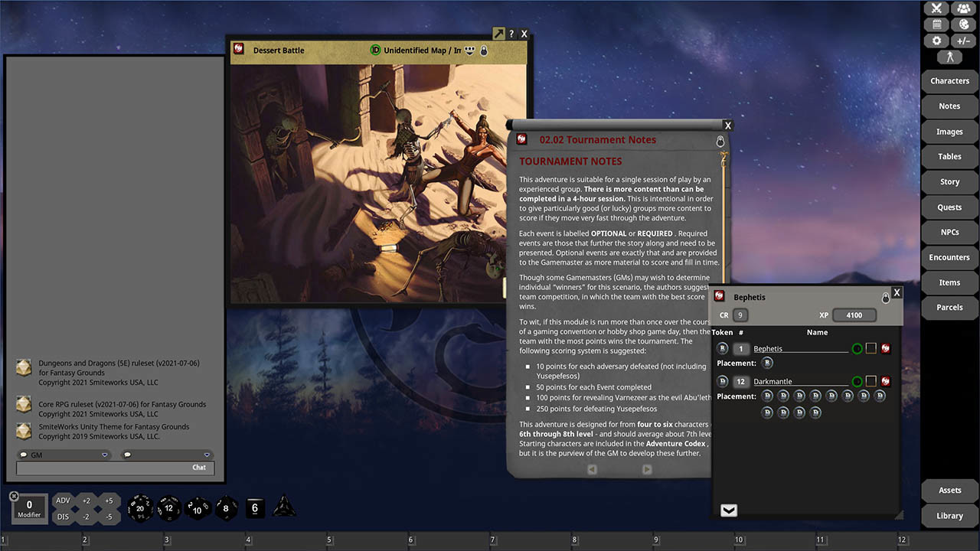Screen dimensions: 980x551
Task: Open the color palette icon top right
Action: tap(963, 24)
